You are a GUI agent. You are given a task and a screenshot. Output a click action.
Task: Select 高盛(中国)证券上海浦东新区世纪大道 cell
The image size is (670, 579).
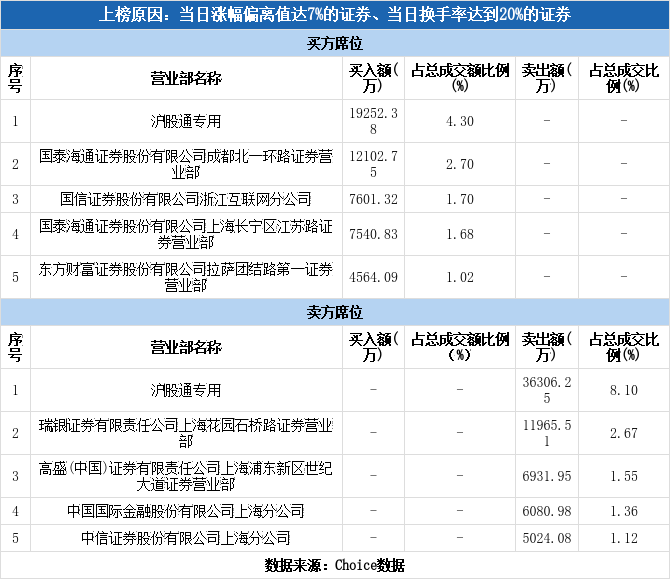pos(186,476)
